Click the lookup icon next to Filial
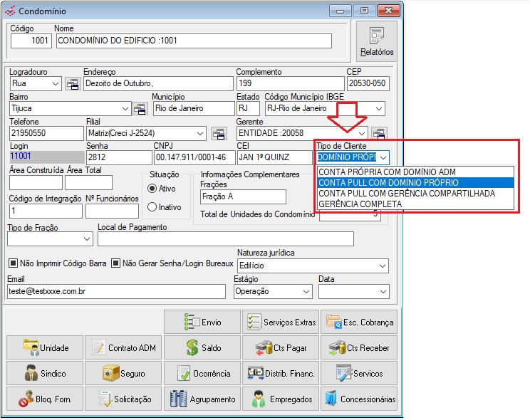Image resolution: width=530 pixels, height=420 pixels. [x=219, y=134]
